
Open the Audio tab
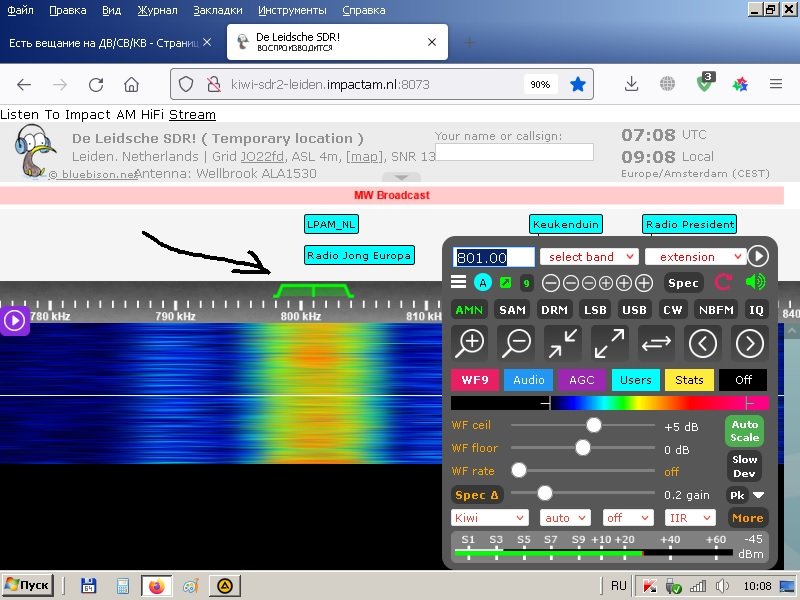(x=529, y=380)
